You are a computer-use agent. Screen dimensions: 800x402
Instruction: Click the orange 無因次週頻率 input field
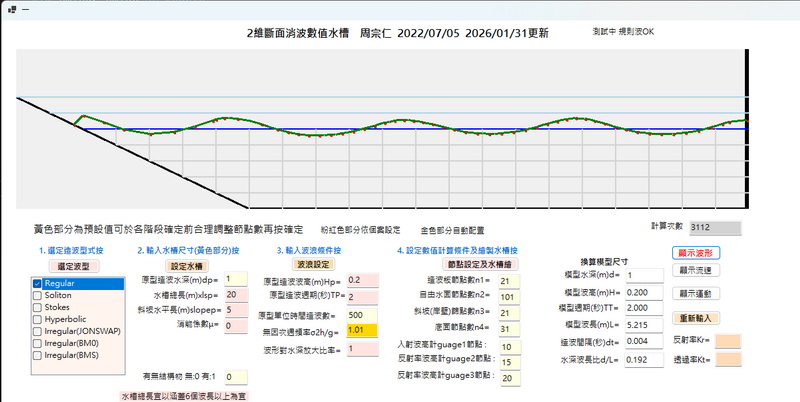(x=361, y=330)
